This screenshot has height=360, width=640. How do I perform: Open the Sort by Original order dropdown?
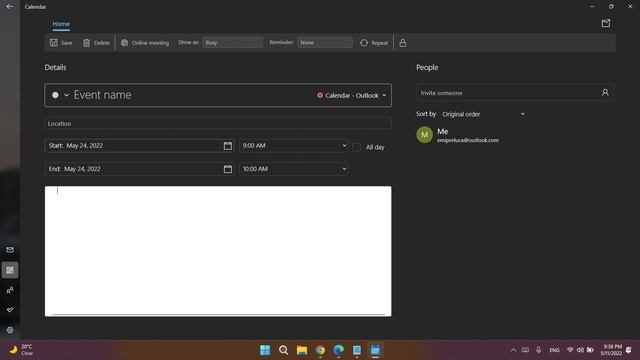tap(484, 114)
